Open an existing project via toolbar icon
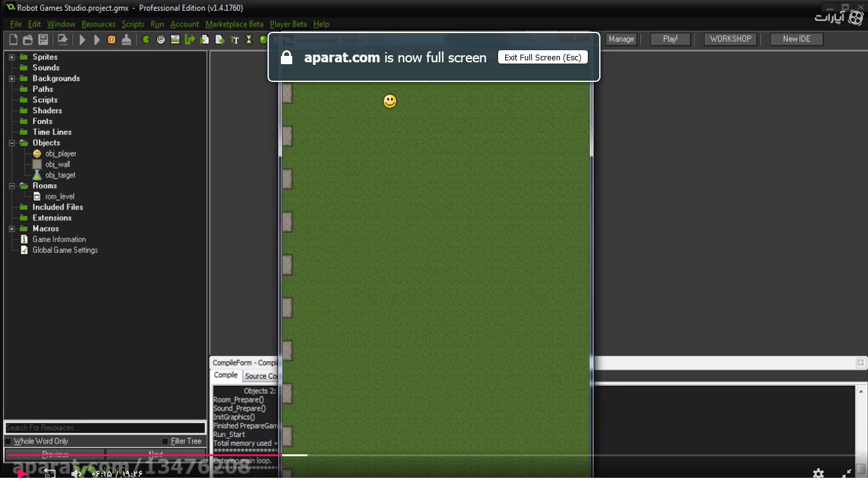The image size is (868, 488). pyautogui.click(x=28, y=39)
